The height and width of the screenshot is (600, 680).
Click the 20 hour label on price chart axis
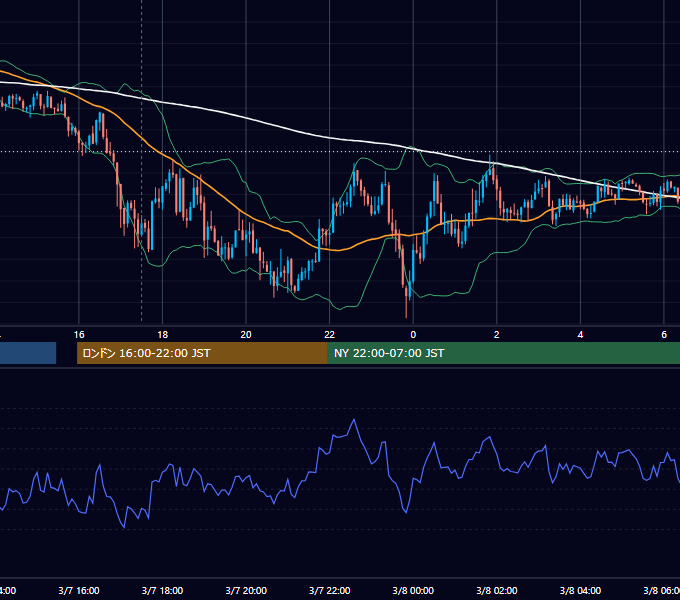pyautogui.click(x=246, y=335)
